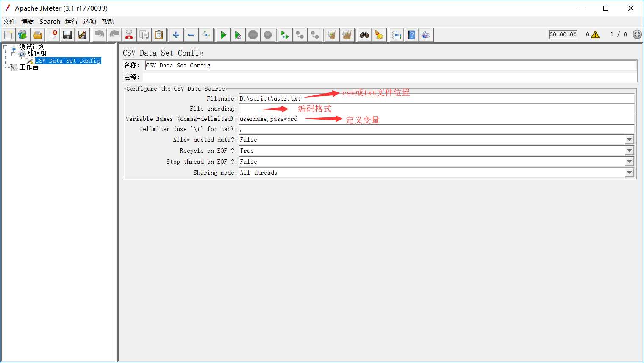Screen dimensions: 644x363
Task: Select CSV Data Set Config in tree
Action: (68, 61)
